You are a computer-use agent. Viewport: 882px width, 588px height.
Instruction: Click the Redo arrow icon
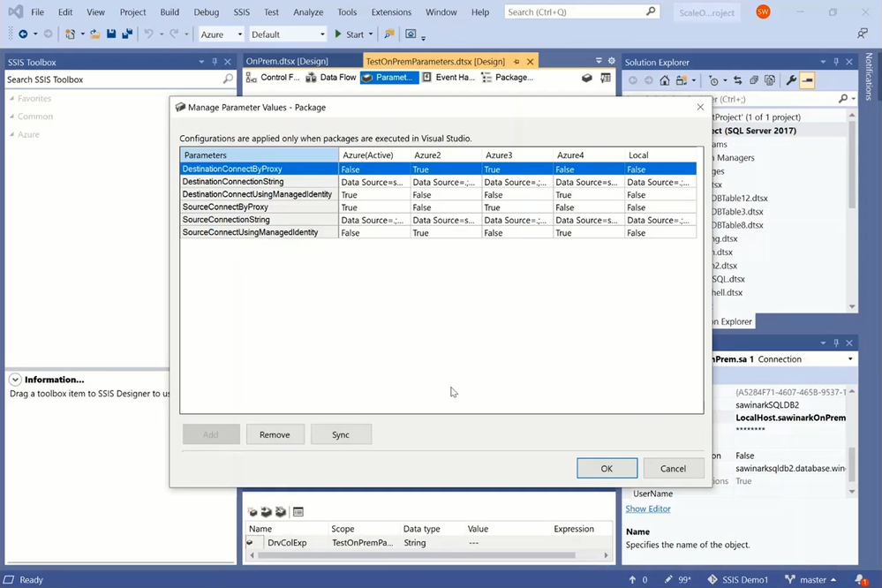click(x=175, y=34)
